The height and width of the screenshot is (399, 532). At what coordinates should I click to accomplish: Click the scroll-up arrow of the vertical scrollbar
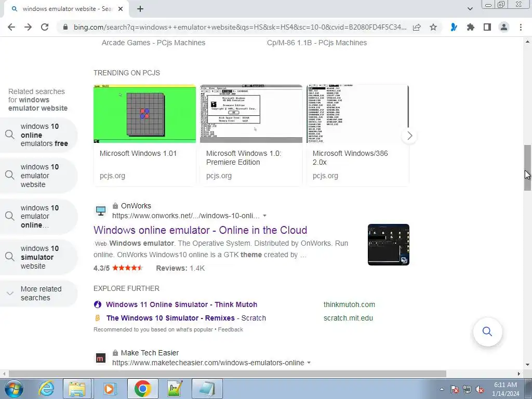coord(527,42)
